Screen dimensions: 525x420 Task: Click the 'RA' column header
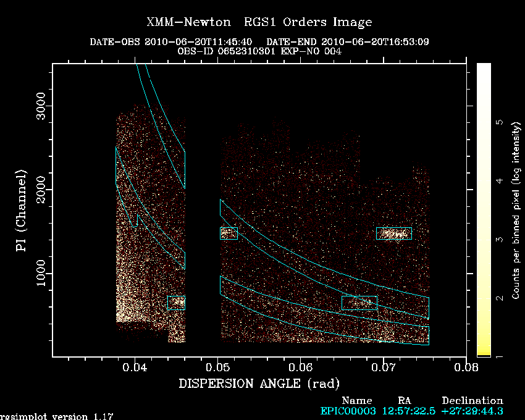[x=405, y=401]
